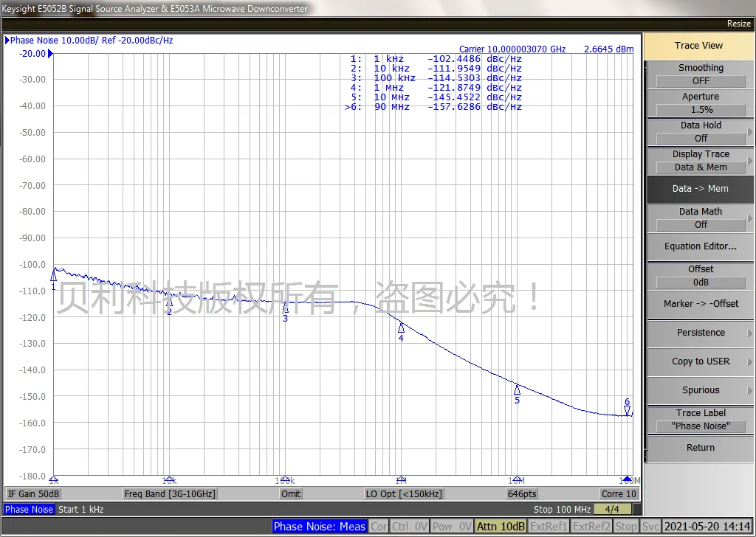Select marker 2 on the phase noise trace
Image resolution: width=756 pixels, height=537 pixels.
[x=169, y=302]
